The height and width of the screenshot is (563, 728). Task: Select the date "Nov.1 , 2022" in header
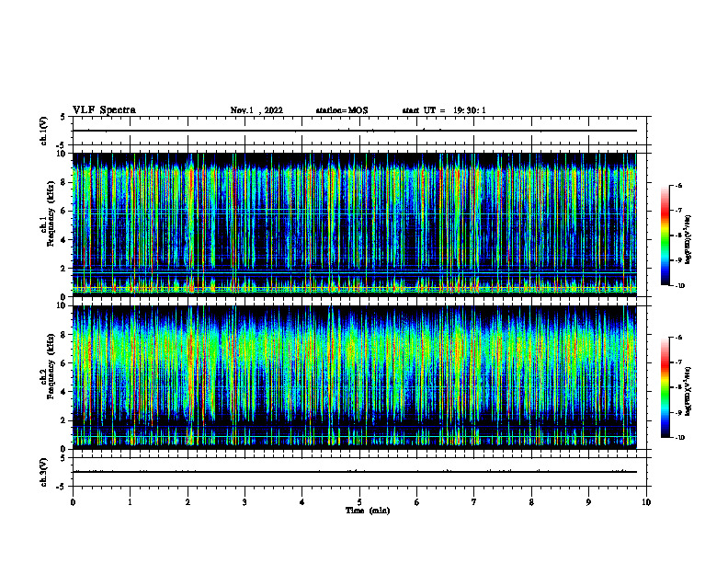coord(256,110)
